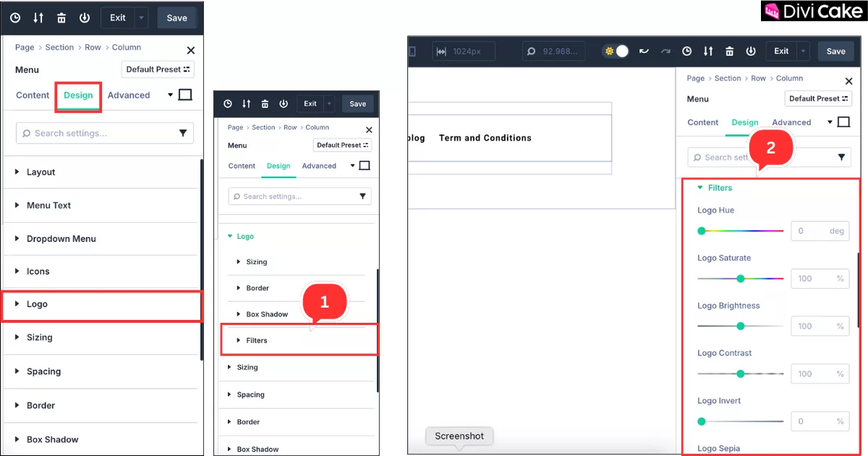Click Save button in right window
The image size is (868, 456).
[x=836, y=51]
